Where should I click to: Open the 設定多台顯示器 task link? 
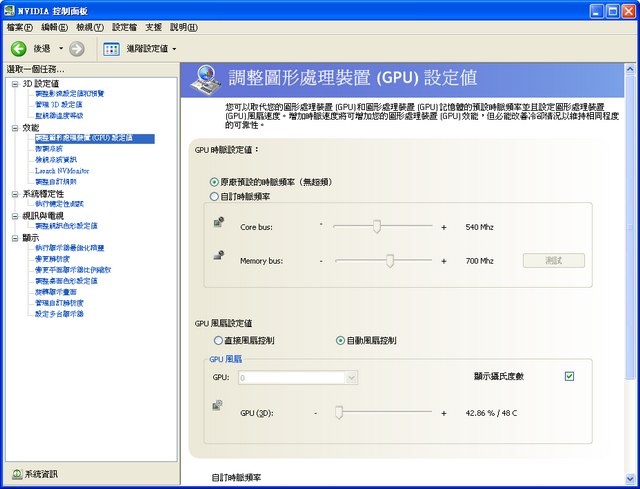59,314
